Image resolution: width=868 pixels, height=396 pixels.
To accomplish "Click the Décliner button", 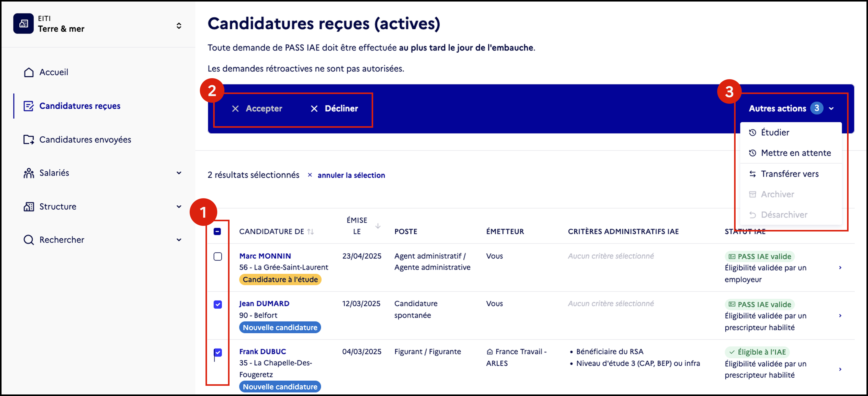I will click(334, 108).
